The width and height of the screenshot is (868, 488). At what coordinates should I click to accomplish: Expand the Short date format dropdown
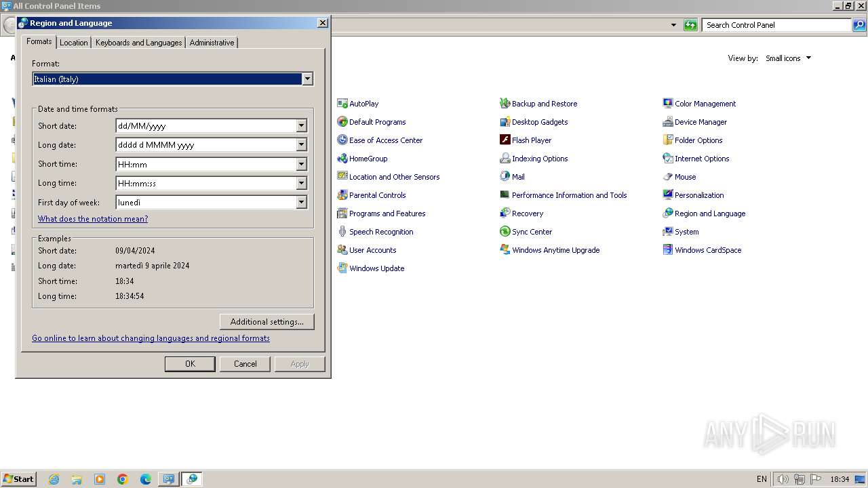point(302,126)
